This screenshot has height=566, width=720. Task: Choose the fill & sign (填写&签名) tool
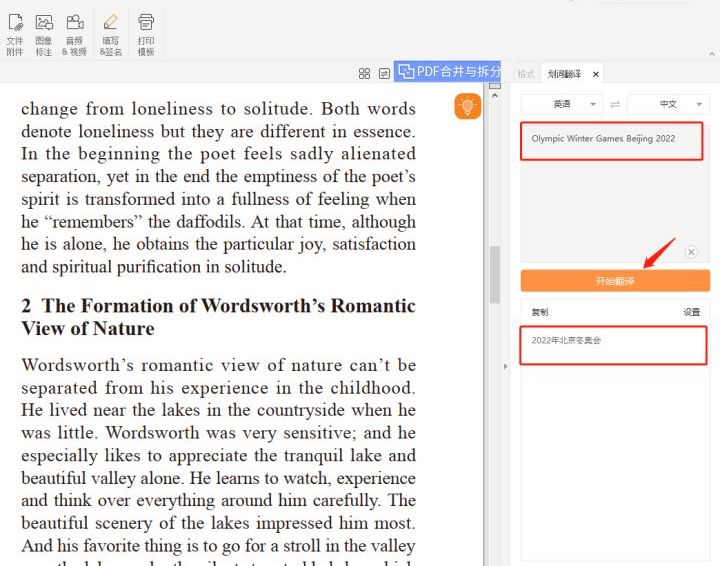[x=110, y=34]
